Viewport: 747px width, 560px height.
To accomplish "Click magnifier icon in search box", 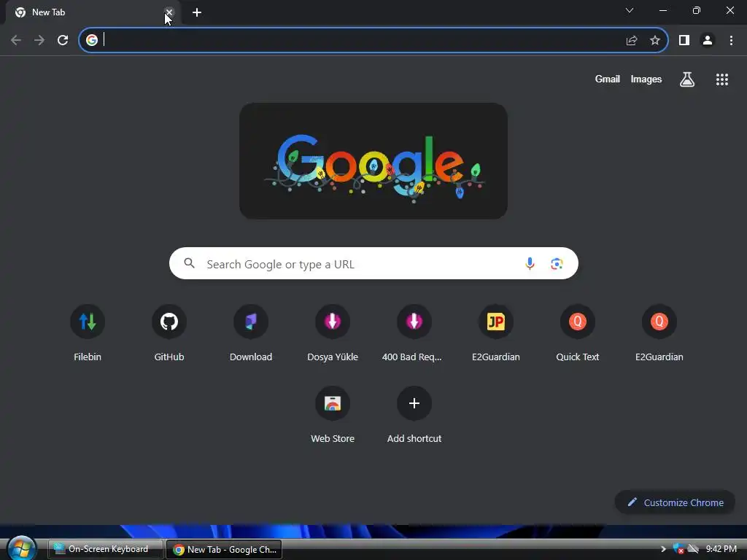I will tap(189, 262).
